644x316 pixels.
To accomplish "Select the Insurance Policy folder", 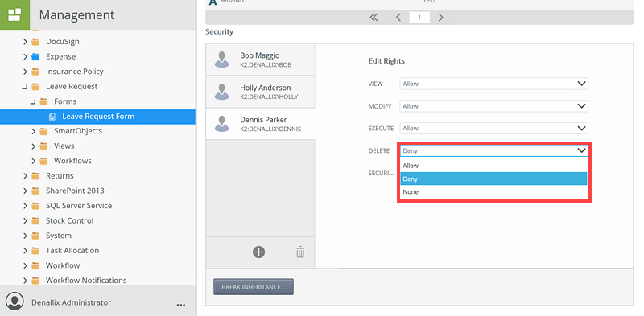I will click(74, 72).
